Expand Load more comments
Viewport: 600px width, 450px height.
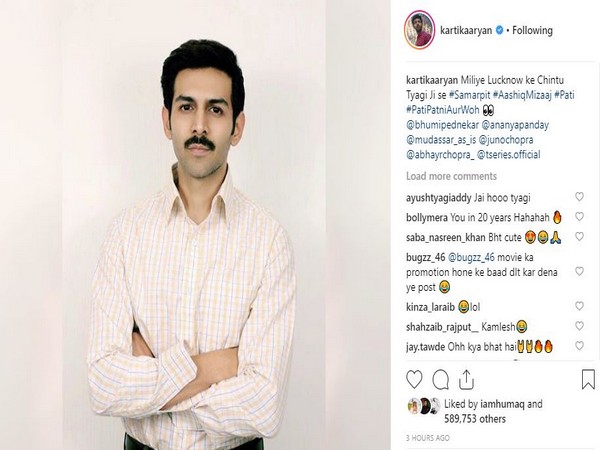pos(451,176)
